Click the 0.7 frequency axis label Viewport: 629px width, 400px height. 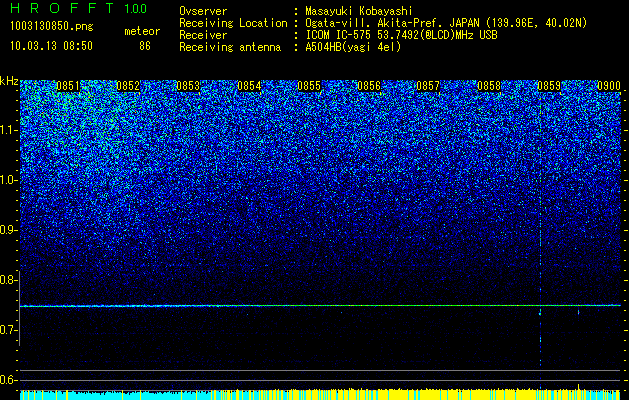click(8, 330)
